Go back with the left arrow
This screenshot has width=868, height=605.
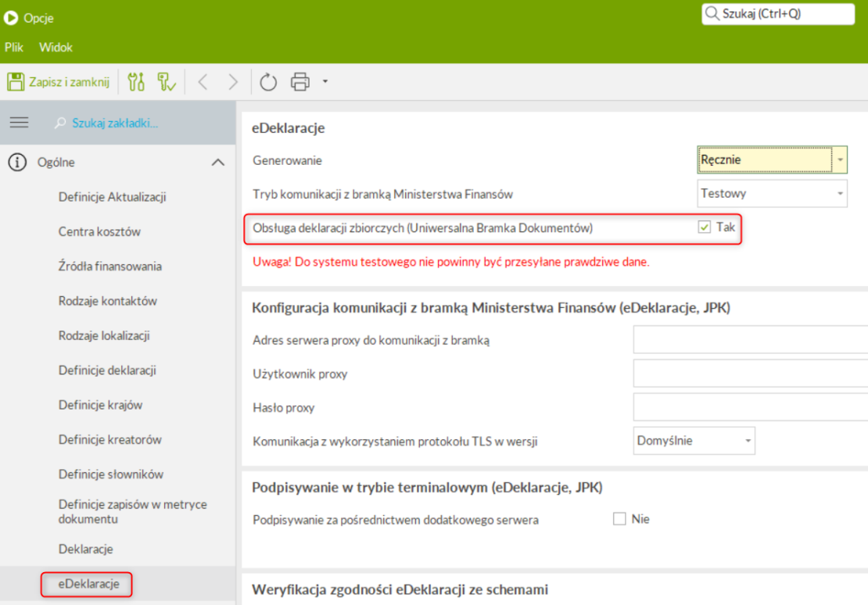click(x=203, y=81)
